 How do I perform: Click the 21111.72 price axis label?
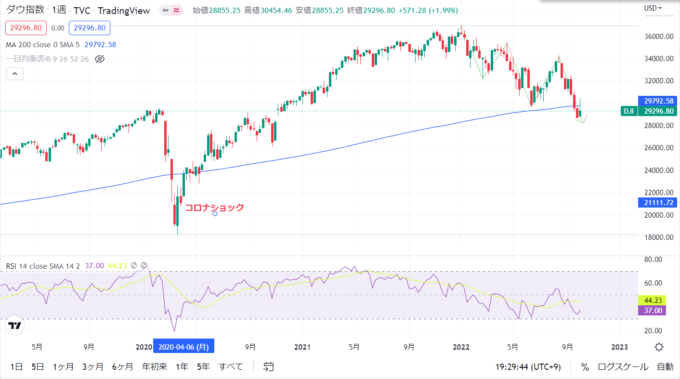click(x=657, y=203)
